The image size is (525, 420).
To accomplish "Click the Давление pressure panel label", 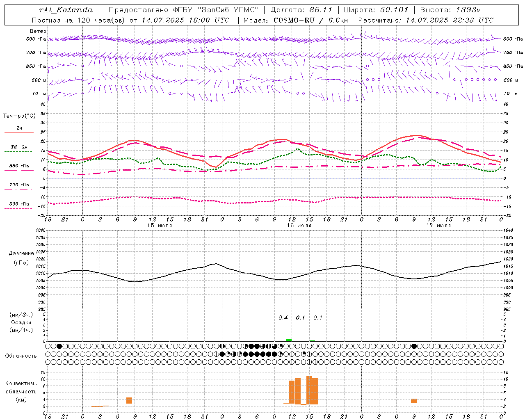I will point(21,253).
